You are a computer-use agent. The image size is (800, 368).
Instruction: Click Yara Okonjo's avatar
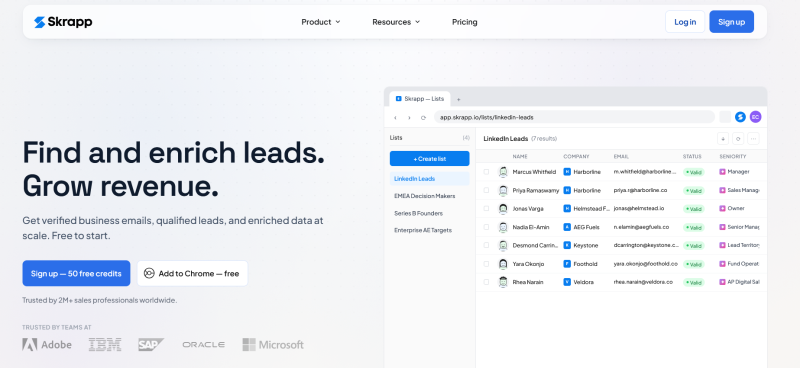tap(503, 264)
